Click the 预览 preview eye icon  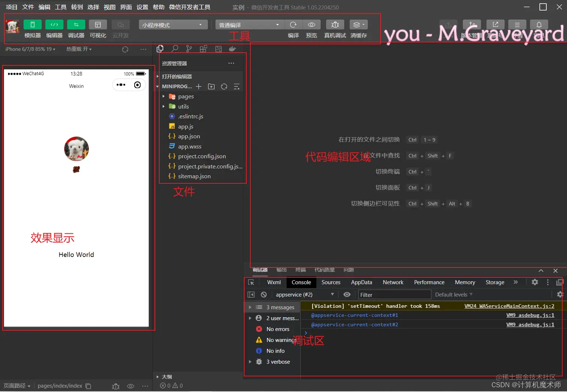click(312, 25)
